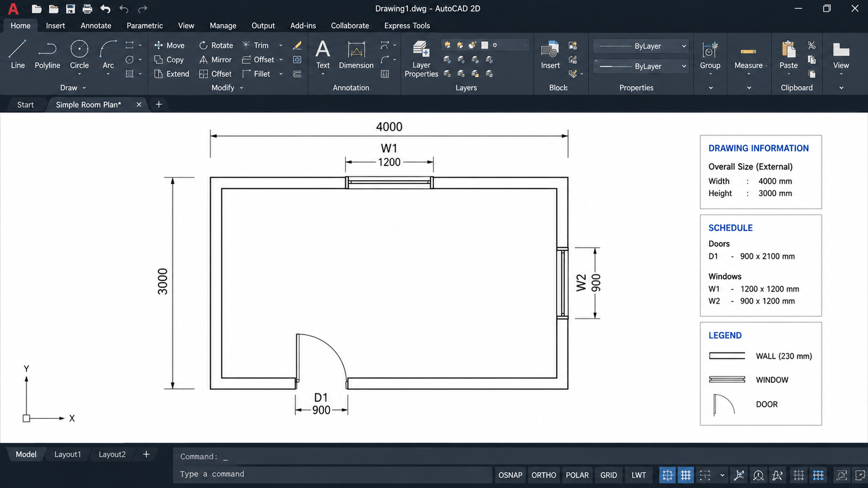Switch to the Layout1 tab
The image size is (868, 488).
pyautogui.click(x=67, y=454)
